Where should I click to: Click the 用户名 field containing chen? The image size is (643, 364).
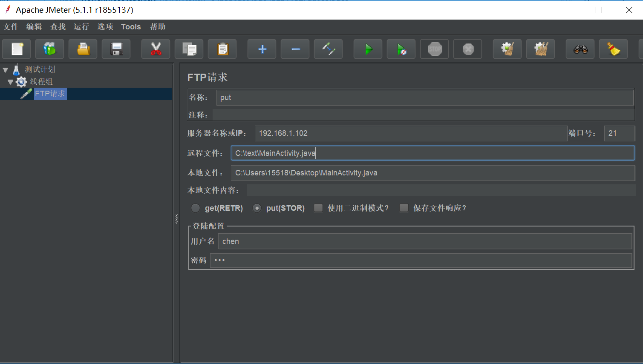(425, 241)
